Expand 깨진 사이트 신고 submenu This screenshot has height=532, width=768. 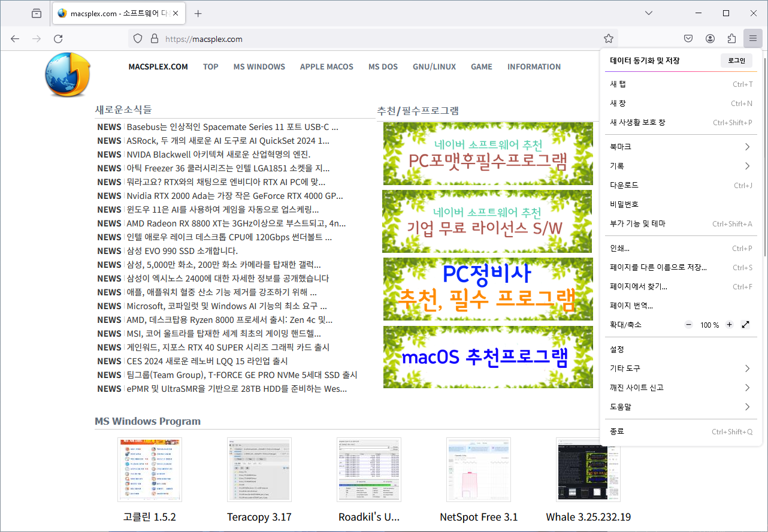point(682,388)
